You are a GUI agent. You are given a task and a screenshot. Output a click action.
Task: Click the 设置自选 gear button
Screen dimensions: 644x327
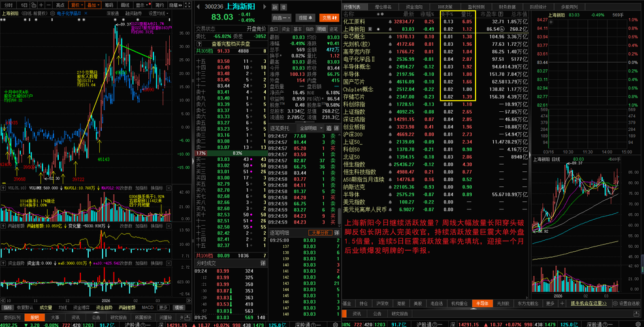(x=626, y=303)
